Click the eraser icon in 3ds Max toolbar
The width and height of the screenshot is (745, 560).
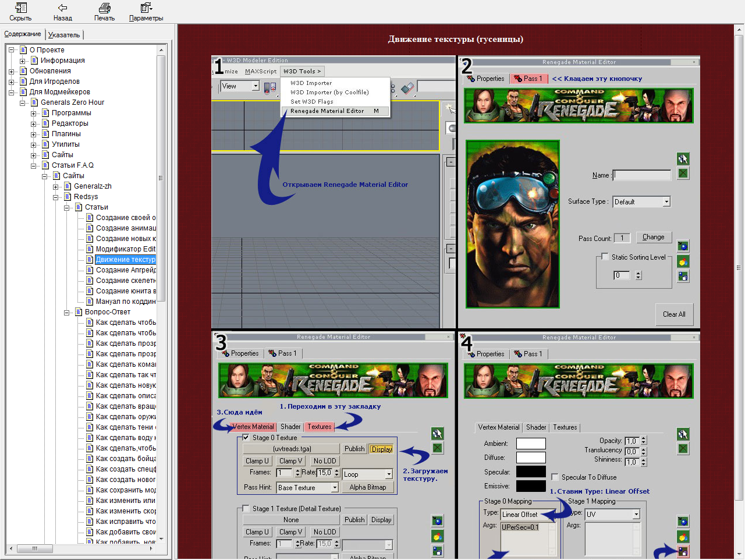407,87
